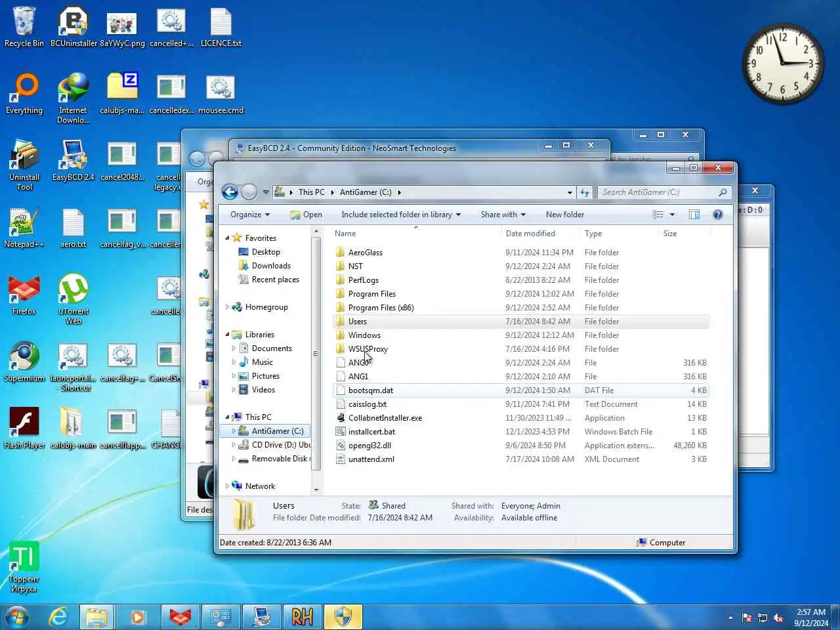Viewport: 840px width, 630px height.
Task: Collapse the Libraries tree group
Action: pos(227,335)
